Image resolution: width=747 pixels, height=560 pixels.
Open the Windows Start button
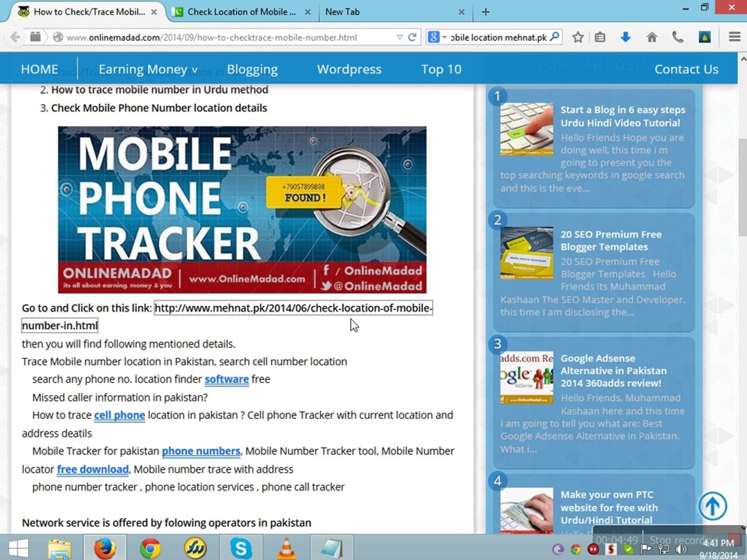click(18, 548)
